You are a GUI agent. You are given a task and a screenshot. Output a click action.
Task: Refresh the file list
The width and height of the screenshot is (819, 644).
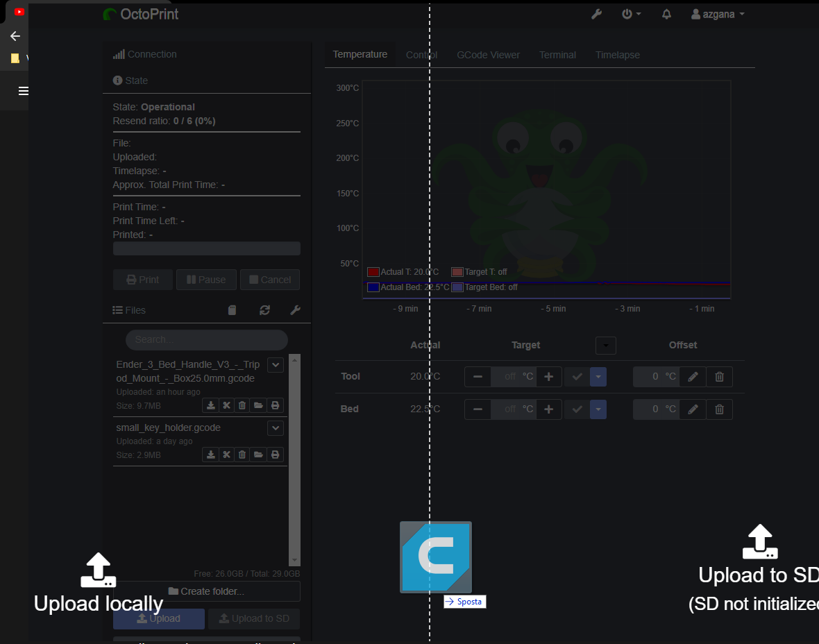click(x=265, y=310)
